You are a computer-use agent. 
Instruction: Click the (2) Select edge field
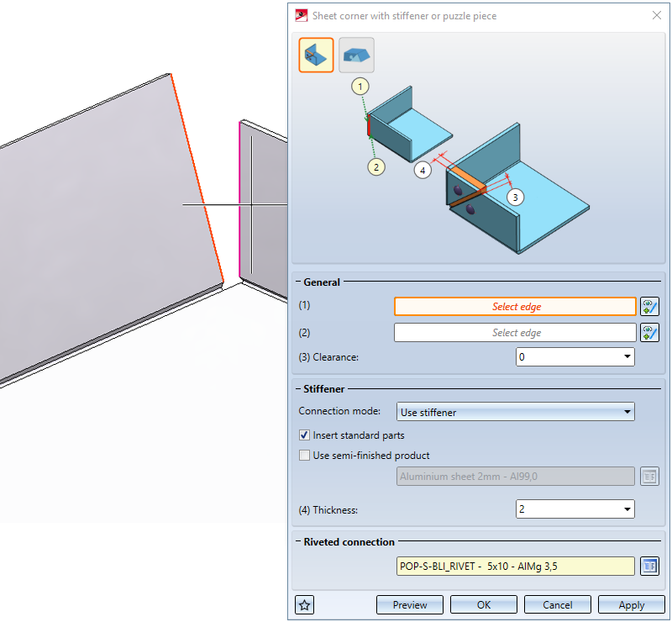(x=515, y=333)
